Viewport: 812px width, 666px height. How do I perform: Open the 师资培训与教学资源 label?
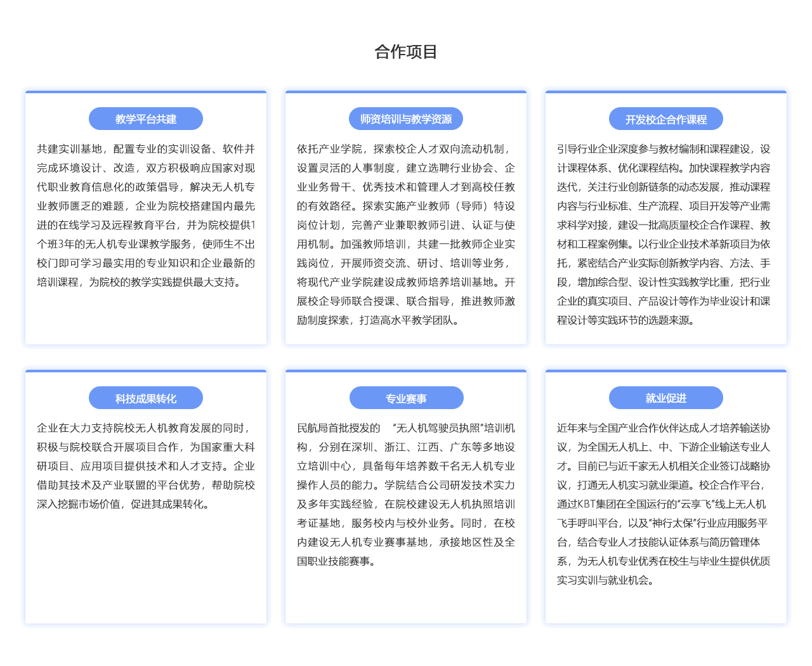pyautogui.click(x=406, y=119)
